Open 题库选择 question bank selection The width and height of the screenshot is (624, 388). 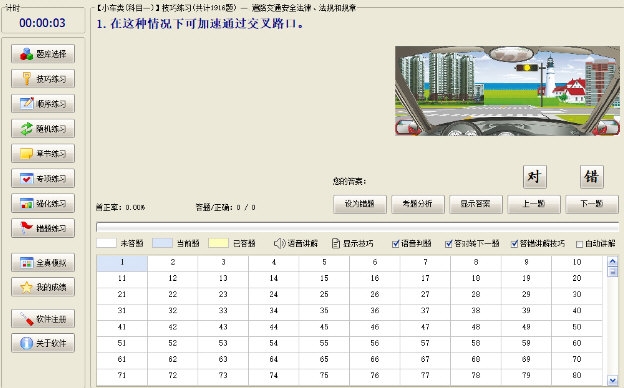point(43,54)
